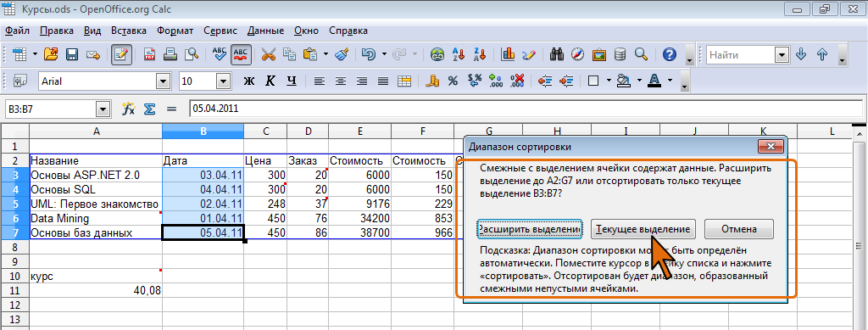
Task: Expand the Find search history dropdown
Action: point(782,55)
